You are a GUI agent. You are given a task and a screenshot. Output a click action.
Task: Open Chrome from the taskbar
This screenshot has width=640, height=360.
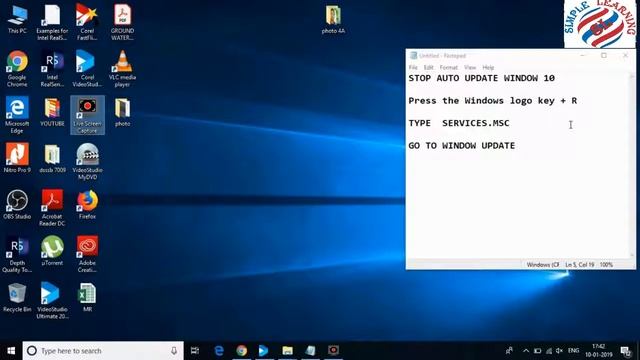(242, 351)
